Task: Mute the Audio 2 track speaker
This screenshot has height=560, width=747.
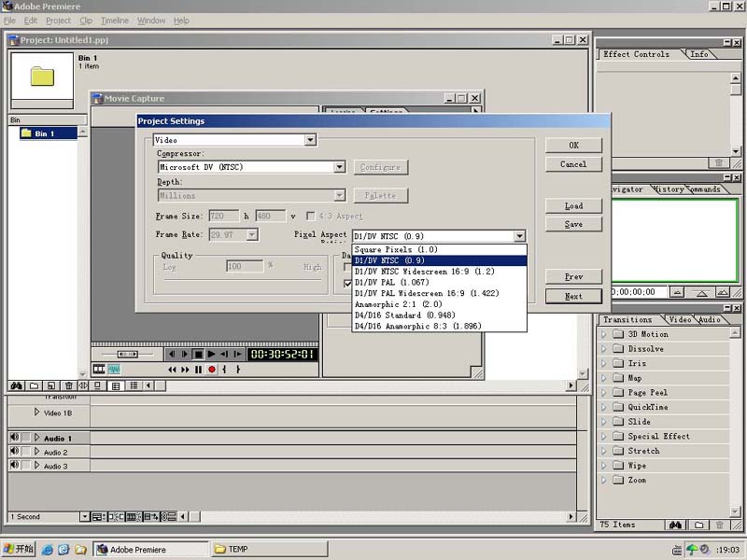Action: click(14, 451)
